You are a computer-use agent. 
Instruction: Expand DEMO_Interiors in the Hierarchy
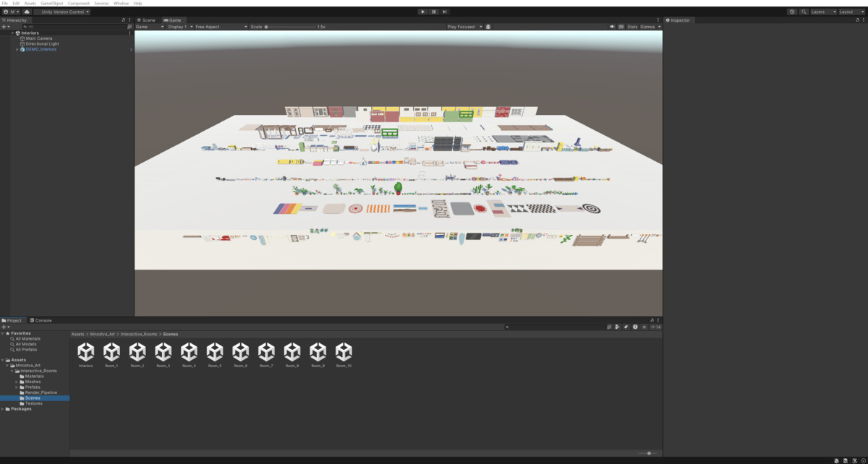click(17, 49)
